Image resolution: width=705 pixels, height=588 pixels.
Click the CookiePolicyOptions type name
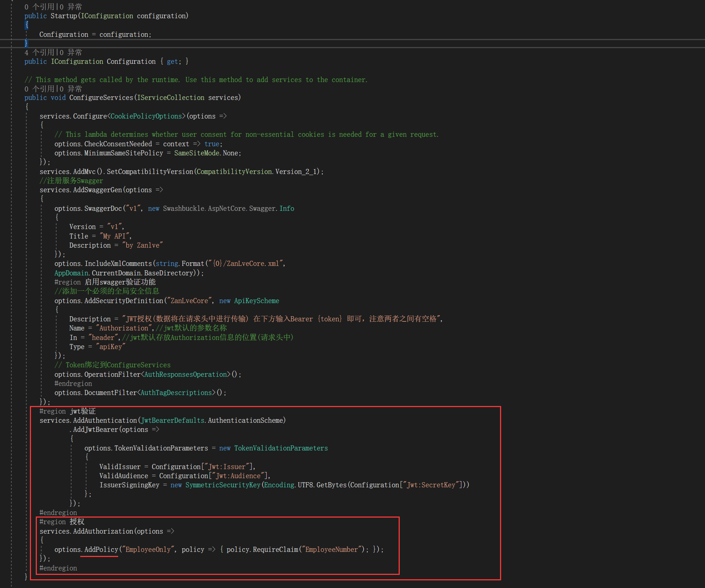[146, 116]
